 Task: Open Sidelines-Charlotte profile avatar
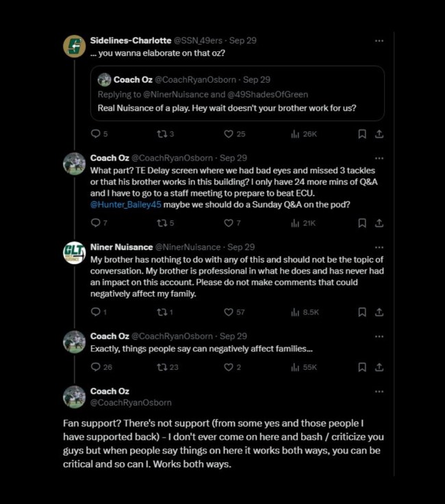pyautogui.click(x=74, y=47)
